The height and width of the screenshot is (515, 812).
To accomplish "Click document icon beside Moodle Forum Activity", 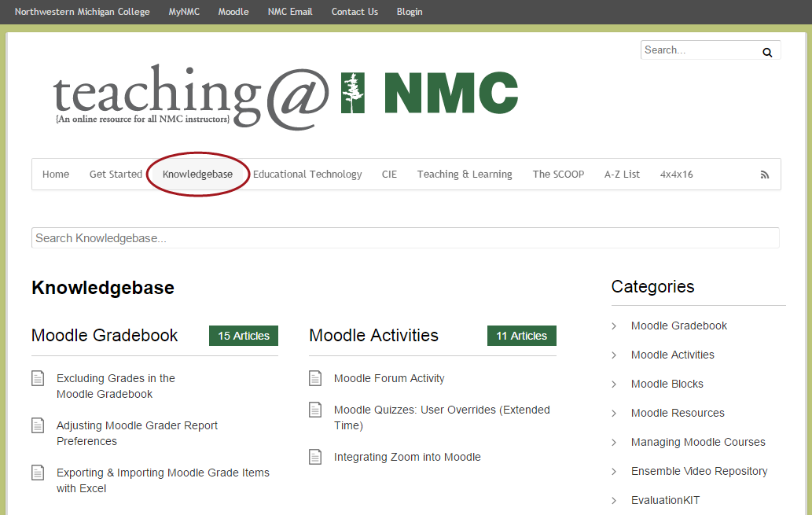I will click(315, 378).
